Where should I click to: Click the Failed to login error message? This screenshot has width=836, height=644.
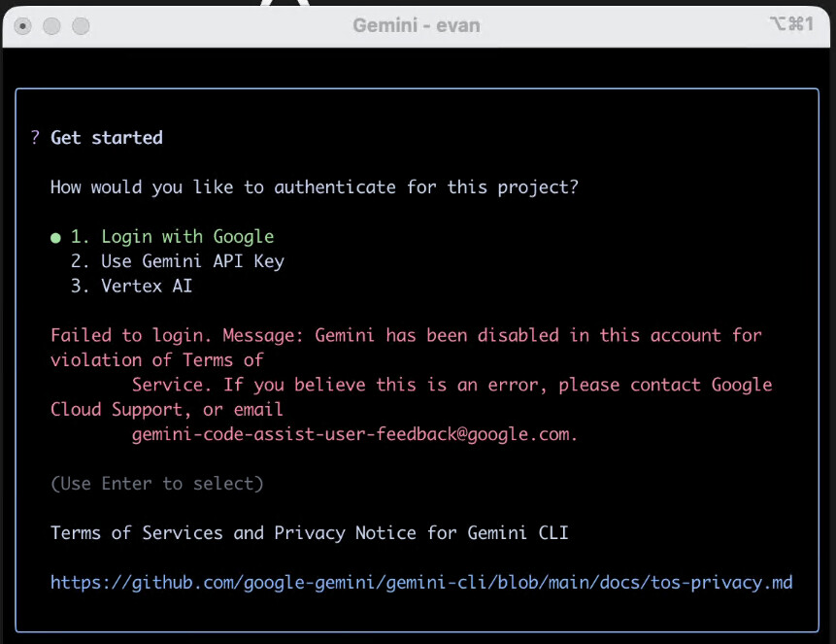pyautogui.click(x=411, y=385)
